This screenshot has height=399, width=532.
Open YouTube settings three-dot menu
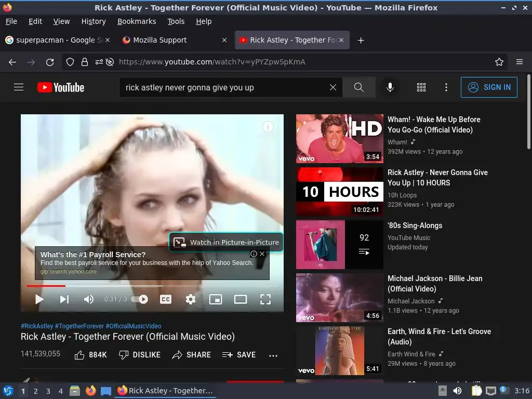point(446,87)
